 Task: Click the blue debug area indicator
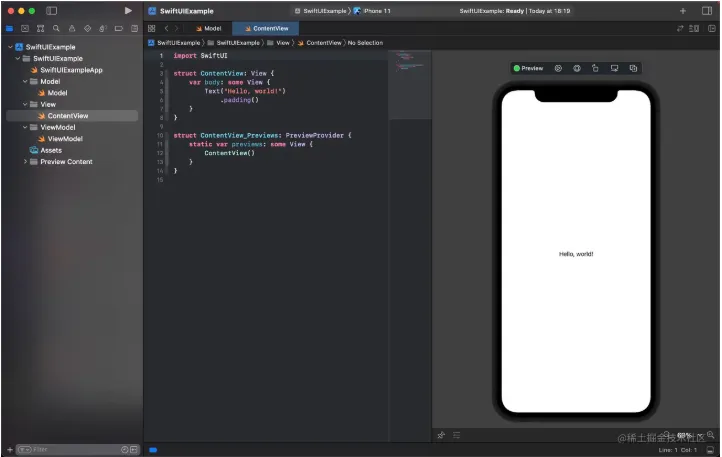click(153, 450)
